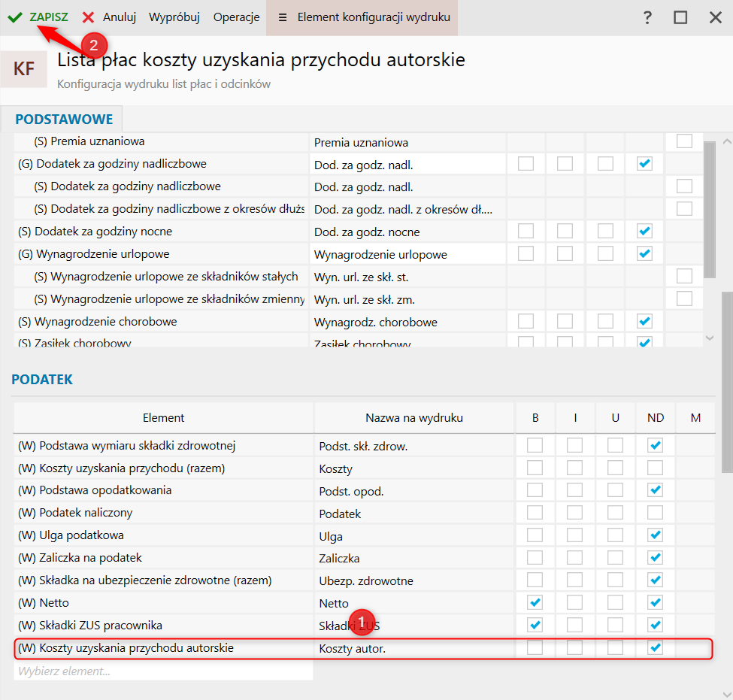Image resolution: width=733 pixels, height=700 pixels.
Task: Maximize the window with square icon
Action: [x=680, y=17]
